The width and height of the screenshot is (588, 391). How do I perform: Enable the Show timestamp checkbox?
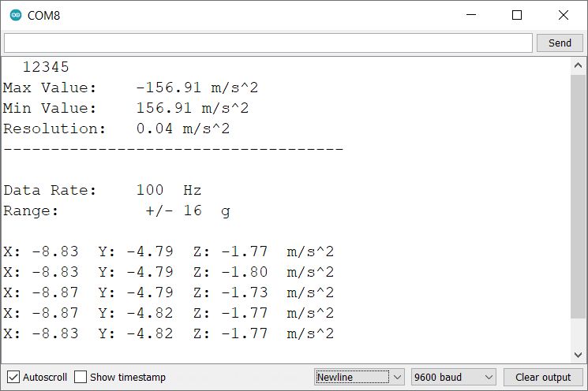click(x=81, y=377)
